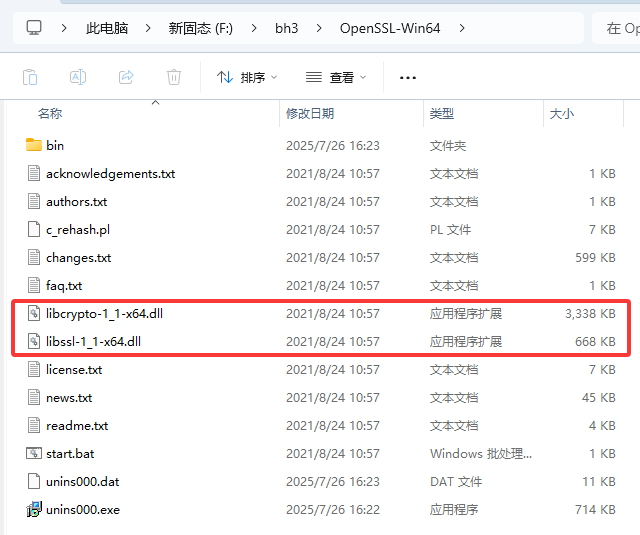Screen dimensions: 640x535
Task: Navigate to bh3 folder in address bar
Action: click(287, 28)
